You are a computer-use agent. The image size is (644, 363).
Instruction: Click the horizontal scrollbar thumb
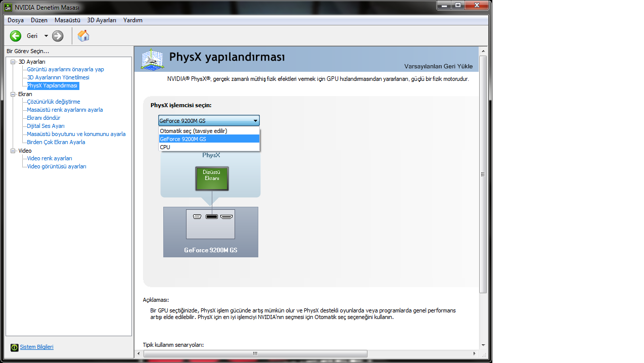pyautogui.click(x=255, y=353)
